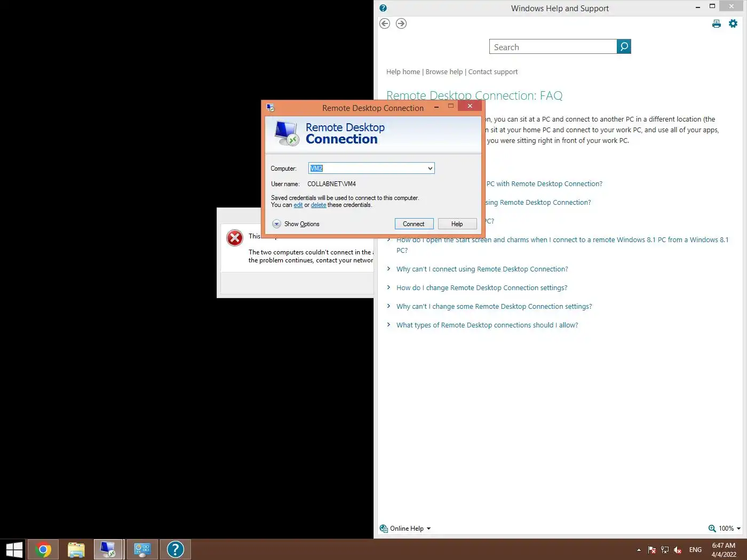Screen dimensions: 747x560
Task: Click the red error icon in dialog
Action: tap(235, 238)
